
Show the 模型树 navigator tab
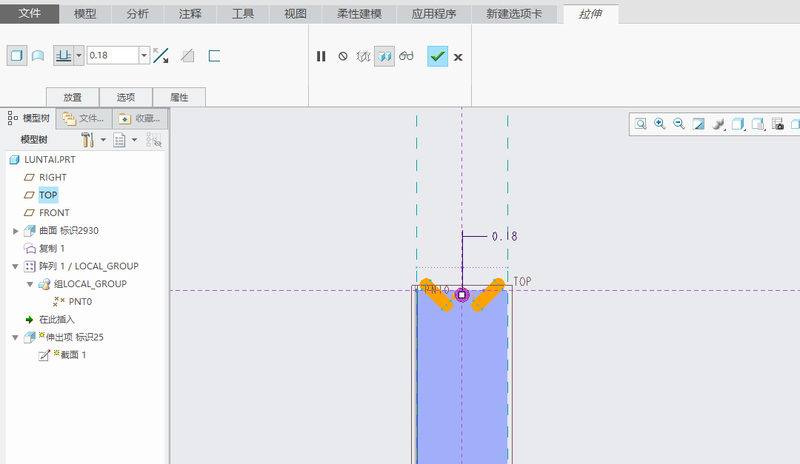[x=29, y=118]
